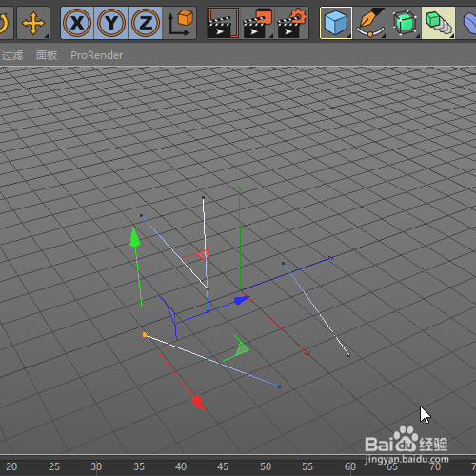Jump to frame 45 on timeline

click(x=223, y=466)
